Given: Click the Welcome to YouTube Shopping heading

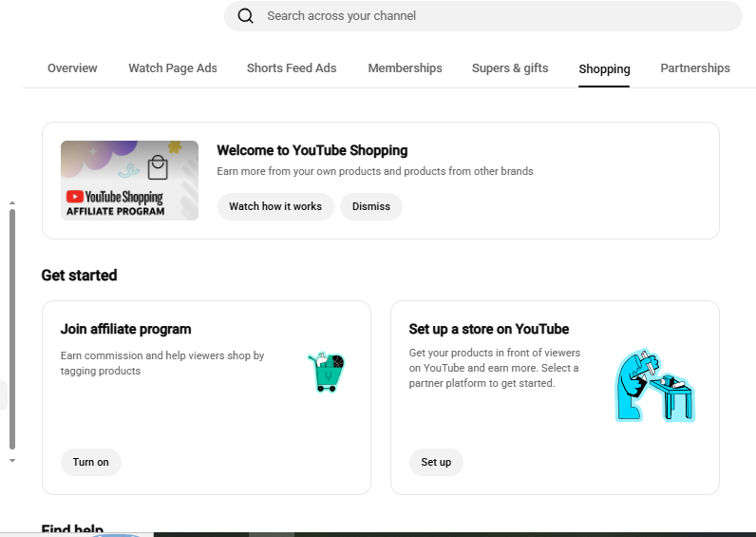Looking at the screenshot, I should point(312,150).
